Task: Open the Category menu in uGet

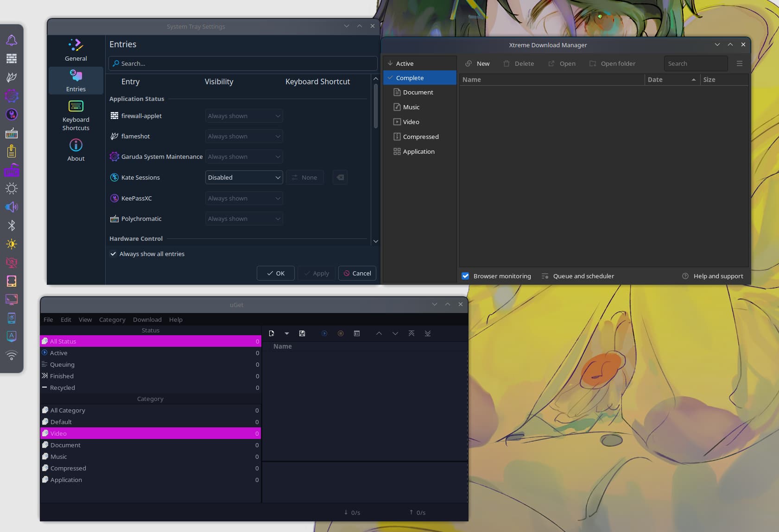Action: pyautogui.click(x=112, y=319)
